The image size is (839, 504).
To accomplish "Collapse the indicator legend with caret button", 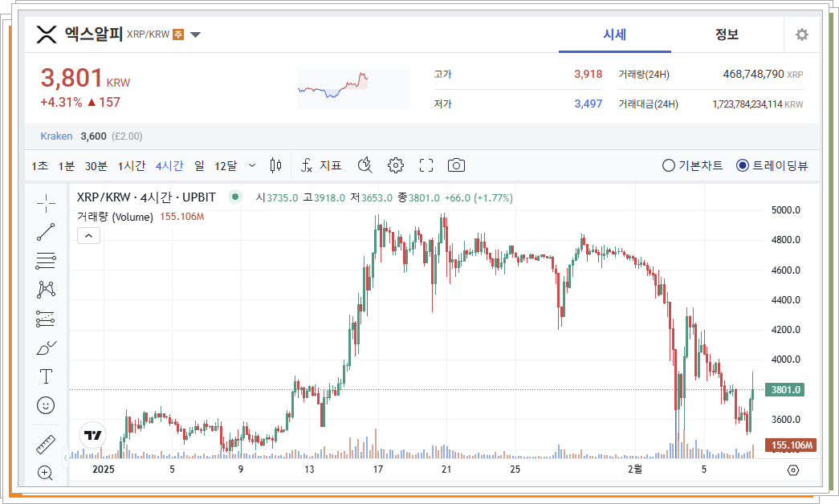I will click(89, 235).
